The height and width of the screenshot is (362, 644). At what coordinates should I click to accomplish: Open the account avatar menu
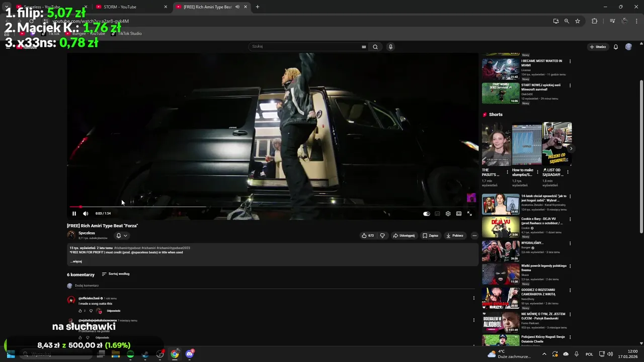tap(628, 47)
